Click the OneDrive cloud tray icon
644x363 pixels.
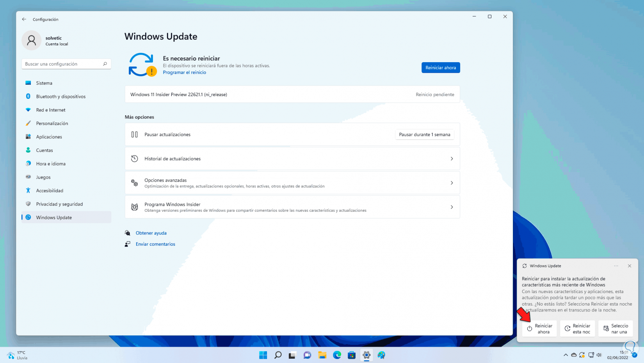click(574, 355)
